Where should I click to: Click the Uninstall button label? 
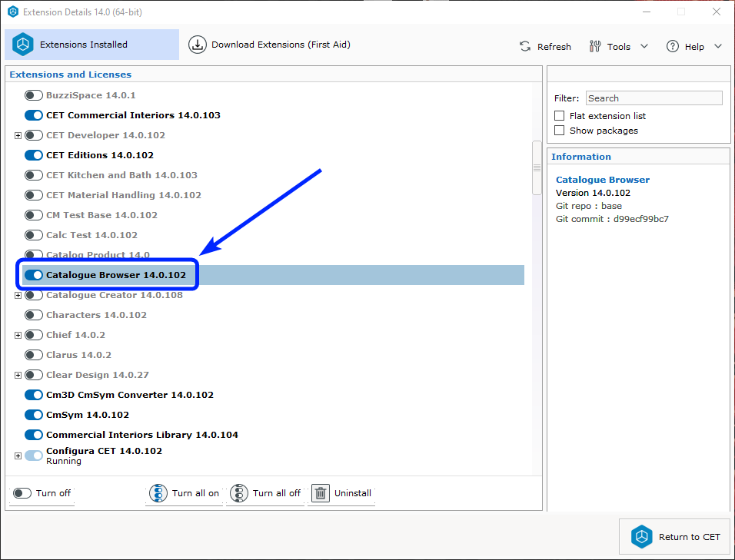352,493
